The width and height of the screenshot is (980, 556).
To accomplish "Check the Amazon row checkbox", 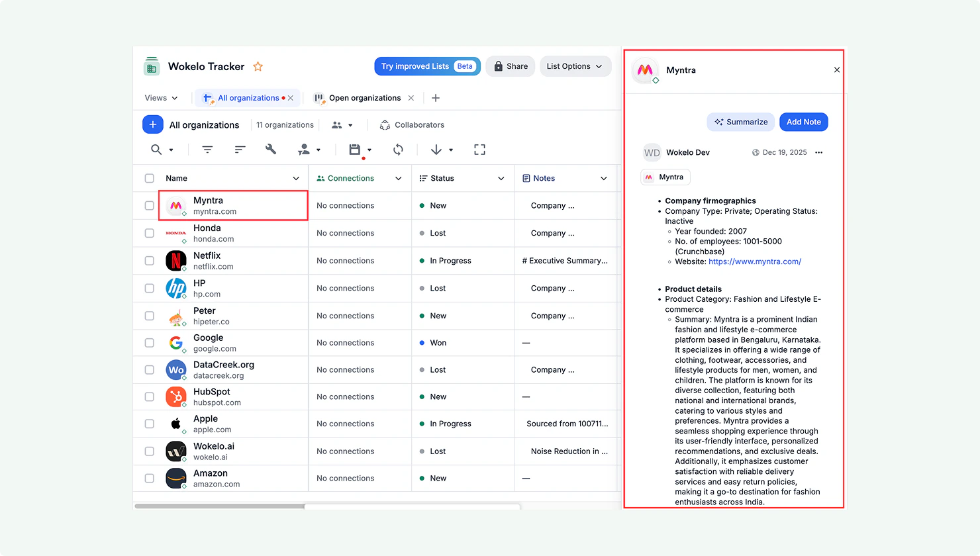I will 150,478.
